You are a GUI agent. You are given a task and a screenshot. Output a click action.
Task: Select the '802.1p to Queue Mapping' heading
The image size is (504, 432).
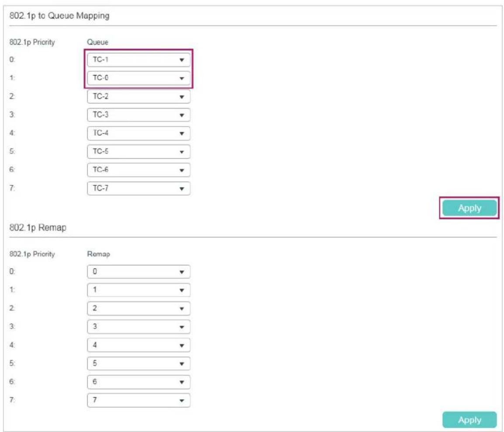click(x=59, y=16)
